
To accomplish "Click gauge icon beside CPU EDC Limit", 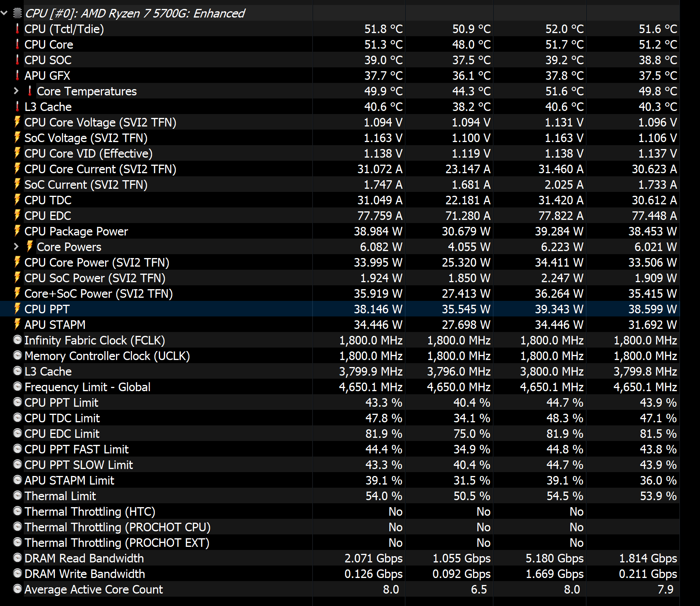I will coord(17,433).
